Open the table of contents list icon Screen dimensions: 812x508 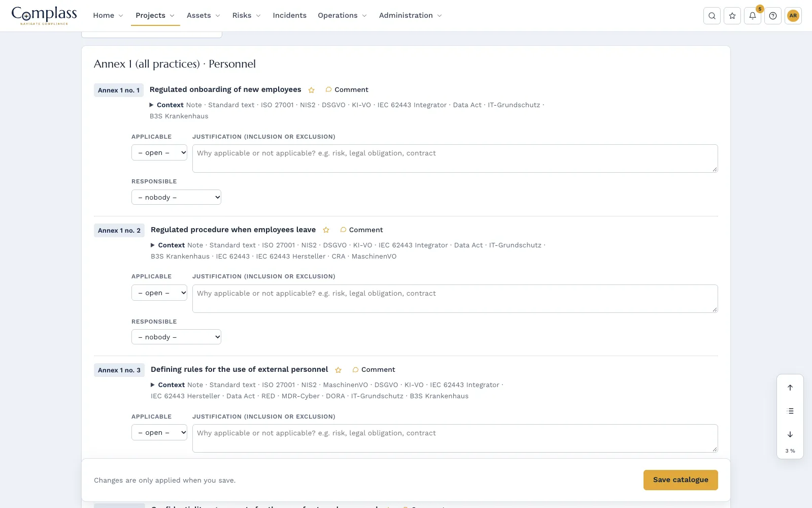pos(790,411)
